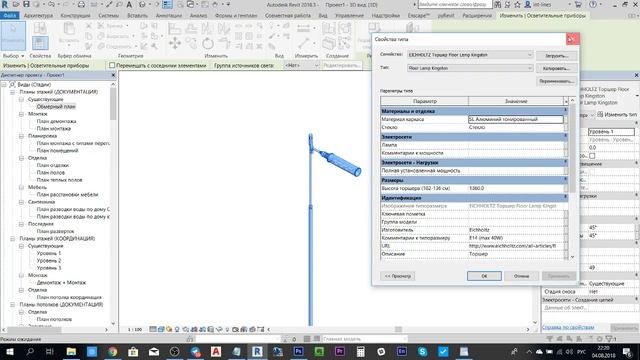The image size is (640, 360).
Task: Click the 'Материал каркаса' value field
Action: pyautogui.click(x=516, y=119)
